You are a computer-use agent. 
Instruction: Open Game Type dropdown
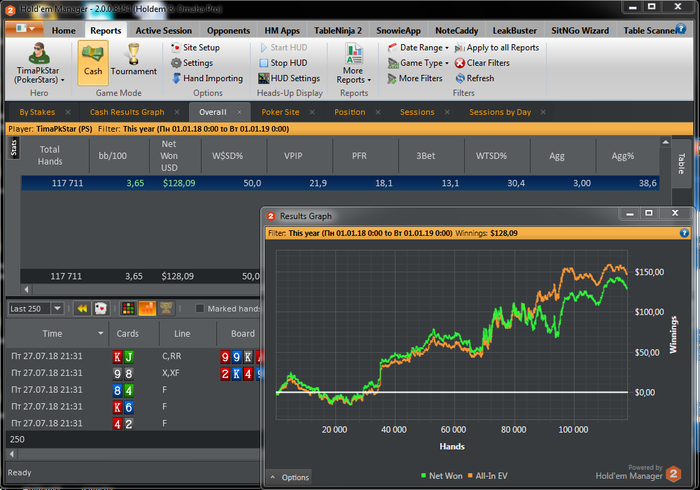(418, 63)
